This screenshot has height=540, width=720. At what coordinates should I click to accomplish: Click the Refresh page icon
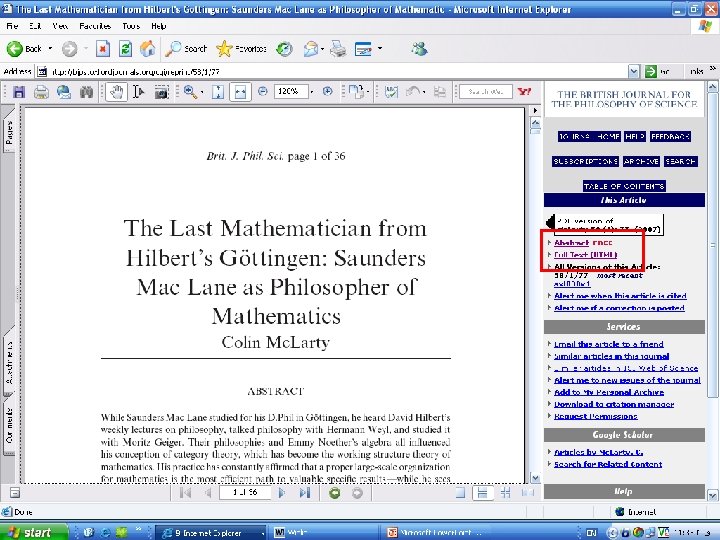(126, 48)
